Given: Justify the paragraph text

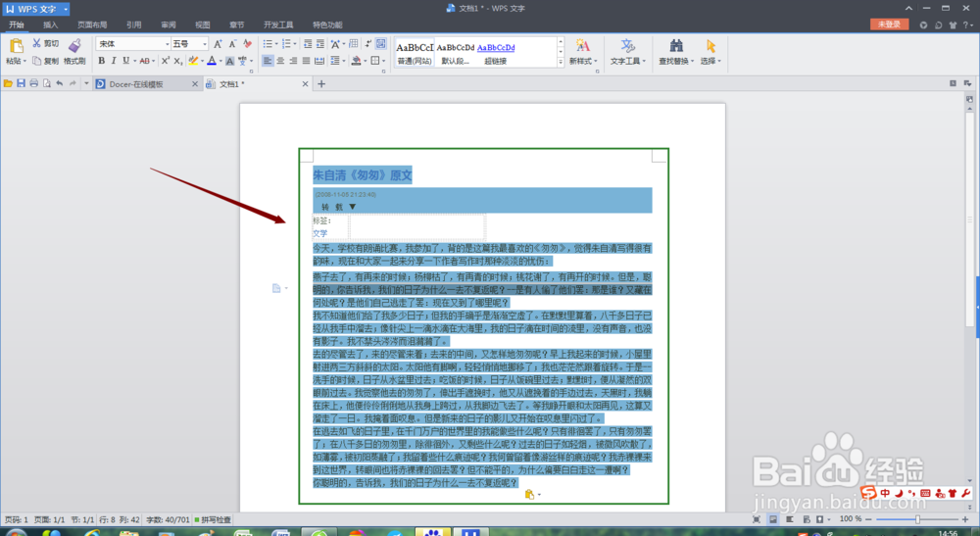Looking at the screenshot, I should (306, 61).
